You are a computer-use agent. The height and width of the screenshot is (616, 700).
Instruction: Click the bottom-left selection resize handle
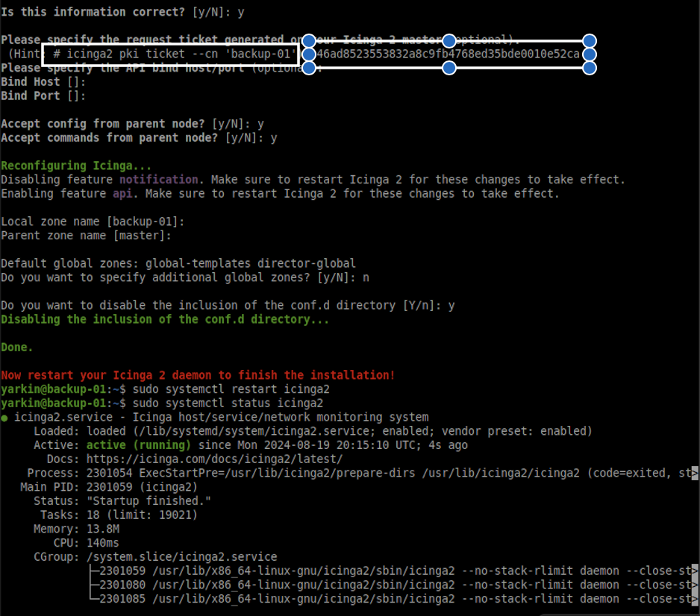[308, 68]
